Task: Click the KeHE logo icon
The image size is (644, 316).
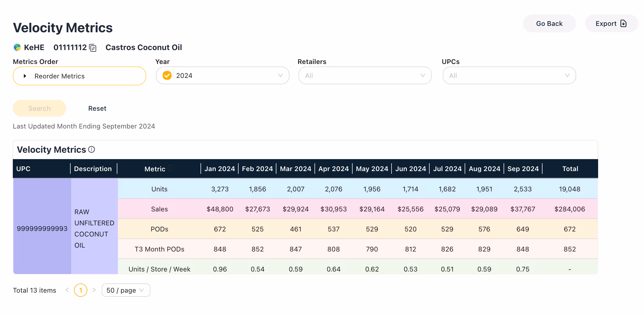Action: [x=17, y=47]
